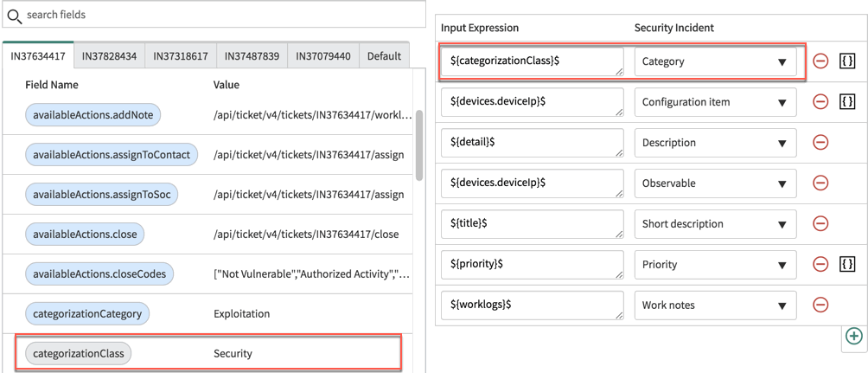
Task: Click the assignToSoc '/assign' URL value
Action: click(309, 195)
